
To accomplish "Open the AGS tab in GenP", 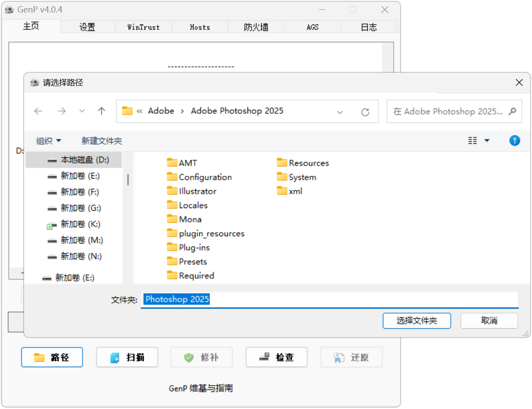I will [313, 27].
